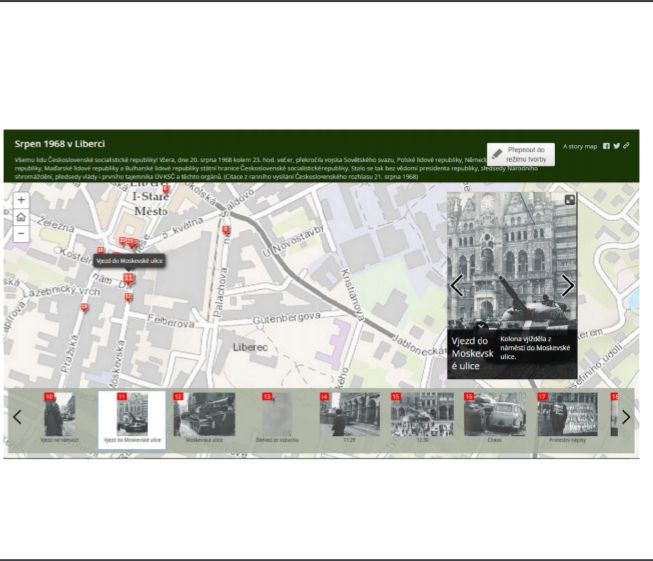
Task: Select red marker by 'I-Staré Město' label
Action: click(166, 189)
